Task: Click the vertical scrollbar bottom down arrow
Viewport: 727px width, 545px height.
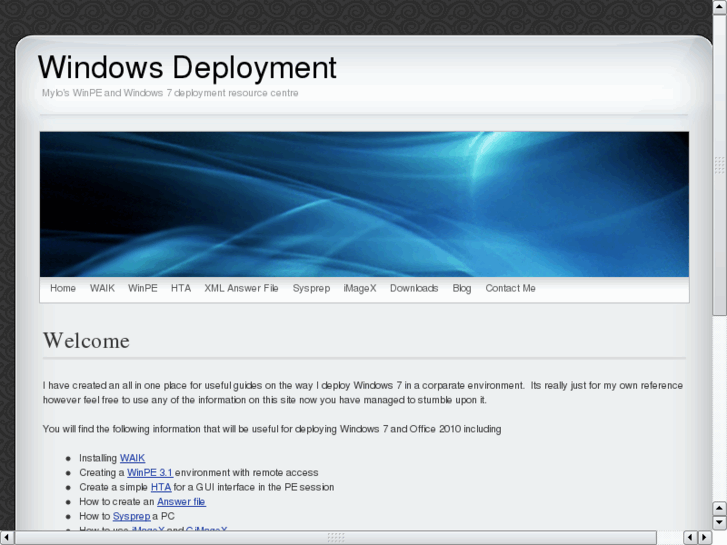Action: [x=720, y=523]
